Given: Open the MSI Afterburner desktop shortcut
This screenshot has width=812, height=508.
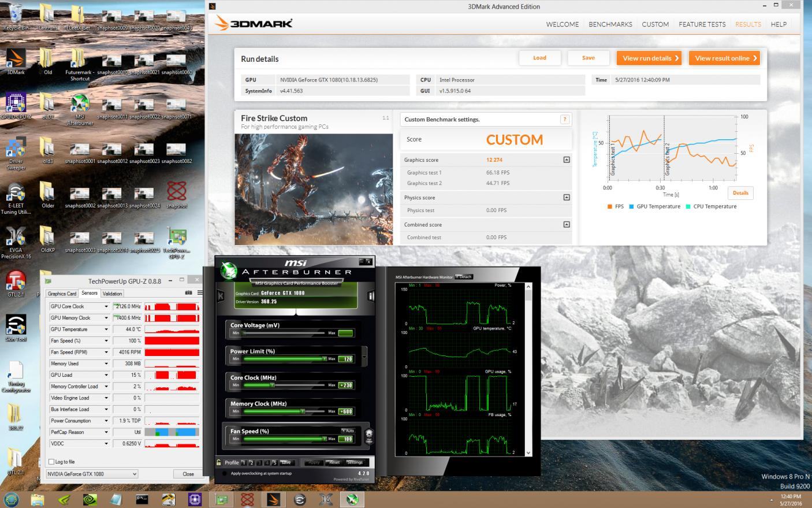Looking at the screenshot, I should [x=80, y=109].
